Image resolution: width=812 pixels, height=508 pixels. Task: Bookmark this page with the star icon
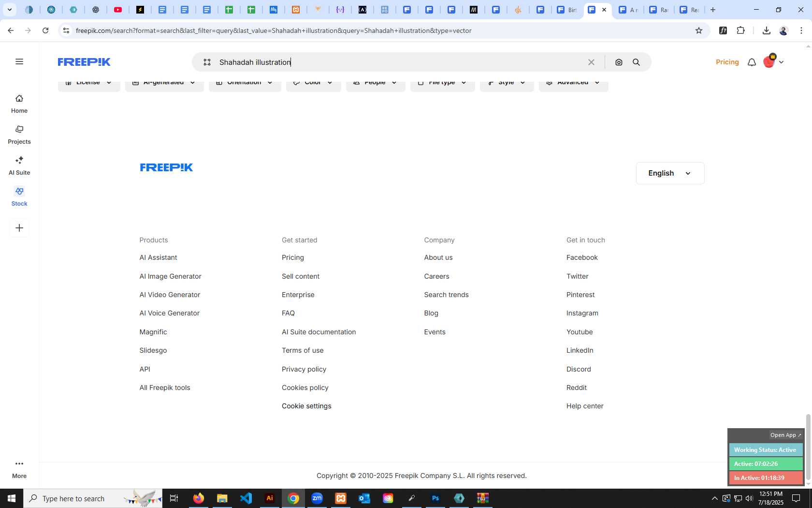(699, 30)
